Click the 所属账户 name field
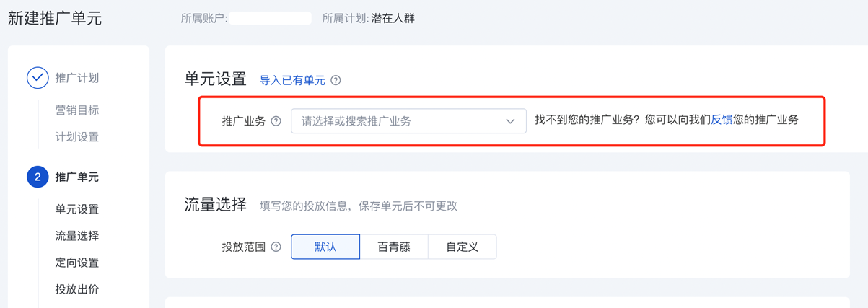This screenshot has width=868, height=308. 271,18
